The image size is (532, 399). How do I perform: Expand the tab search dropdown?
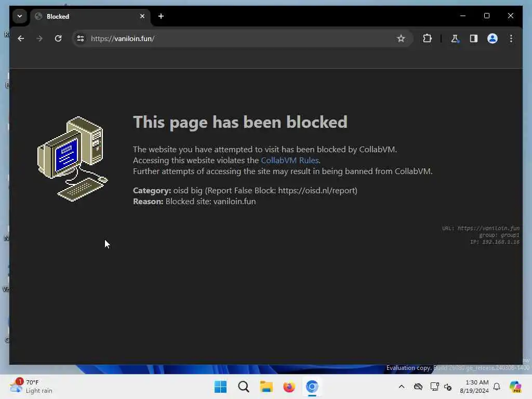[20, 16]
